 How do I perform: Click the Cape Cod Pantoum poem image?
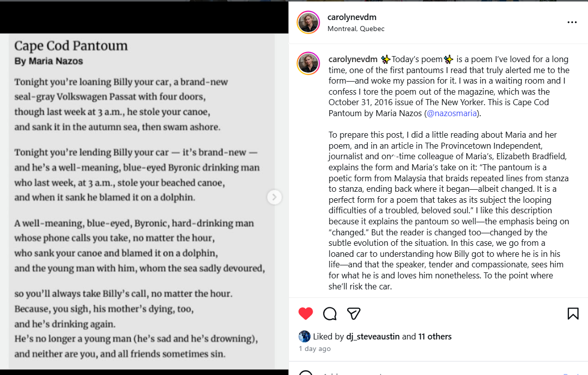[x=140, y=200]
